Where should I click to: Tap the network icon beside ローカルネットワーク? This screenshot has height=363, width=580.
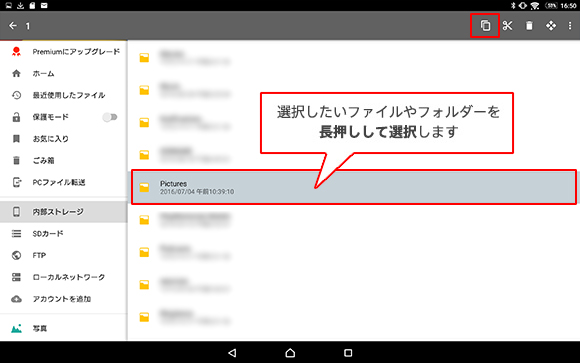tap(16, 277)
